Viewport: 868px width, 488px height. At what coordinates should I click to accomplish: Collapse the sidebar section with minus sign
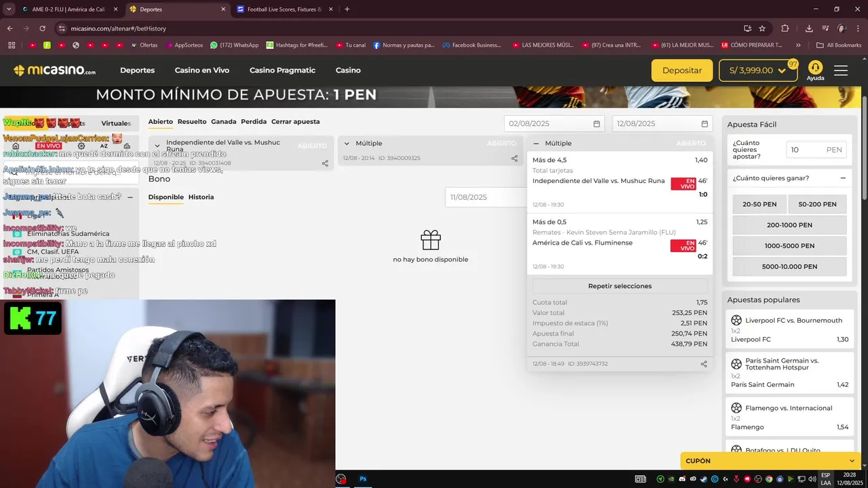click(x=130, y=197)
